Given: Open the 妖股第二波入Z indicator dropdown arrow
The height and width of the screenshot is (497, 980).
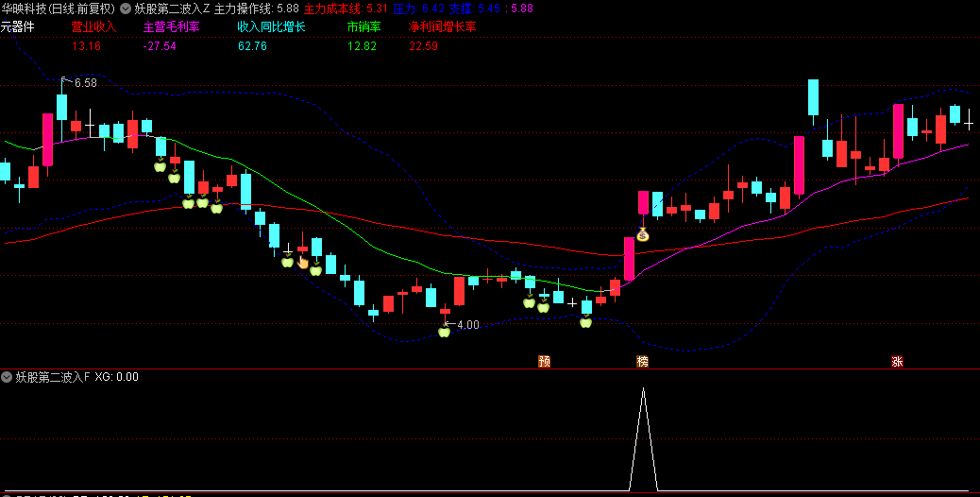Looking at the screenshot, I should pyautogui.click(x=125, y=9).
